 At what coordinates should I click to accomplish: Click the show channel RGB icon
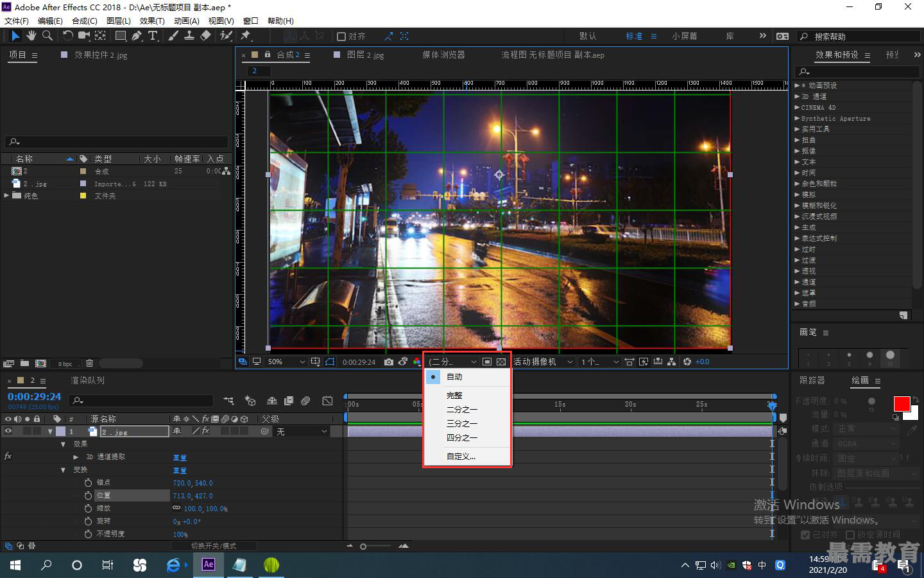coord(416,362)
